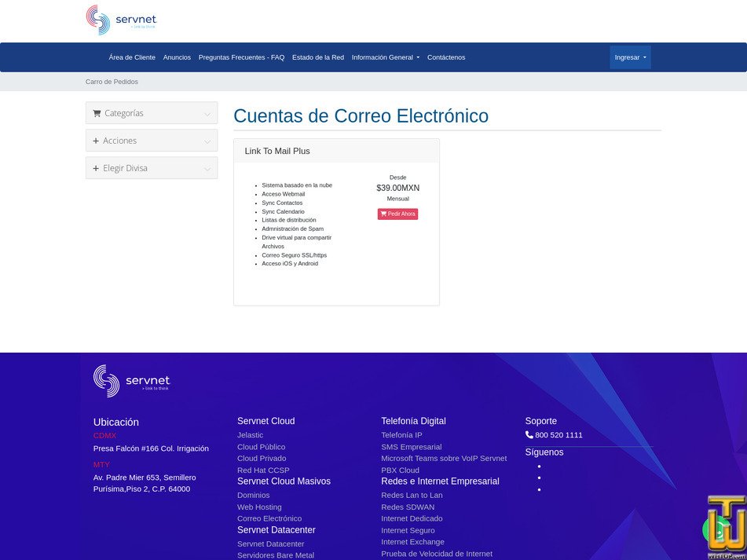Screen dimensions: 747x560
Task: Open Prueba de Velocidad de Internet link
Action: (437, 554)
